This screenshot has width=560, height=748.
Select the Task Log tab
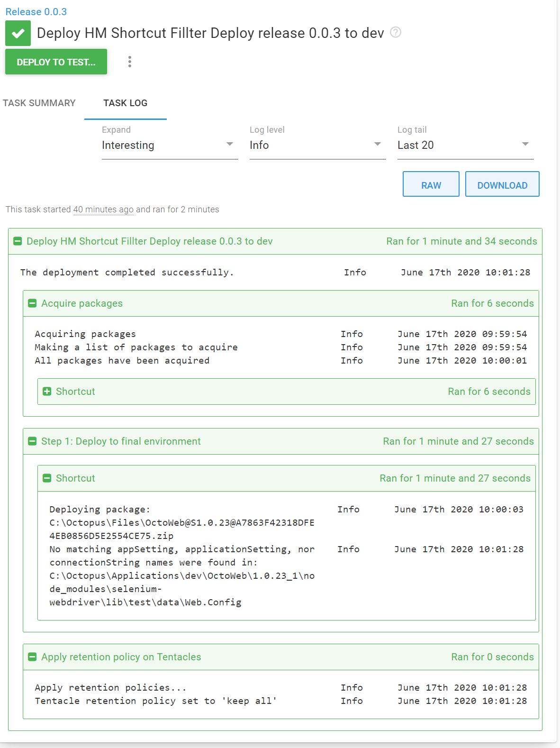pyautogui.click(x=125, y=103)
